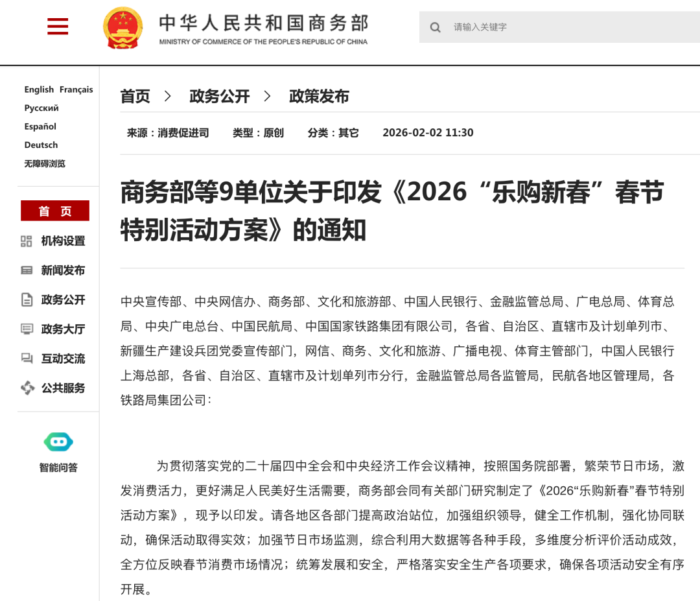The width and height of the screenshot is (700, 601).
Task: Select the 首 页 sidebar tab
Action: coord(54,210)
